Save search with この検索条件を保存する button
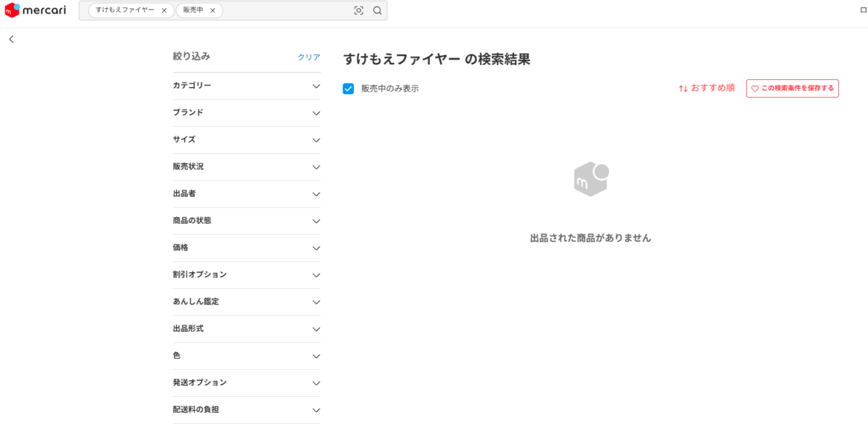The width and height of the screenshot is (868, 426). pos(792,88)
